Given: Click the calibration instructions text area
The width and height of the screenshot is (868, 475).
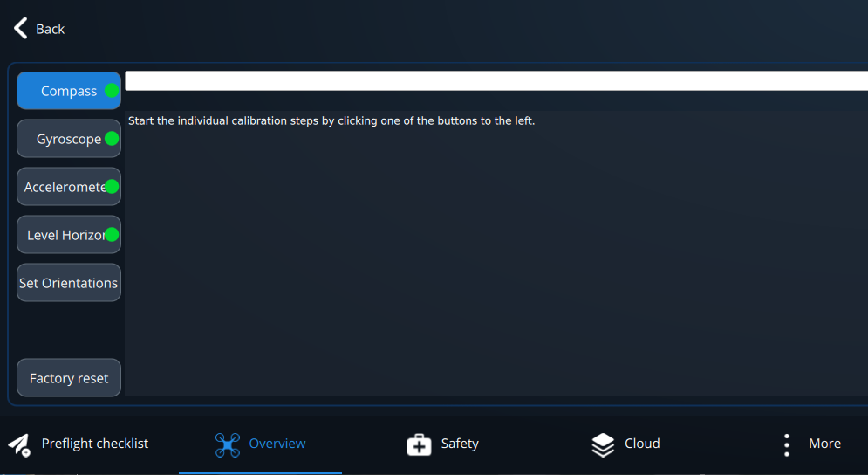Looking at the screenshot, I should tap(496, 253).
